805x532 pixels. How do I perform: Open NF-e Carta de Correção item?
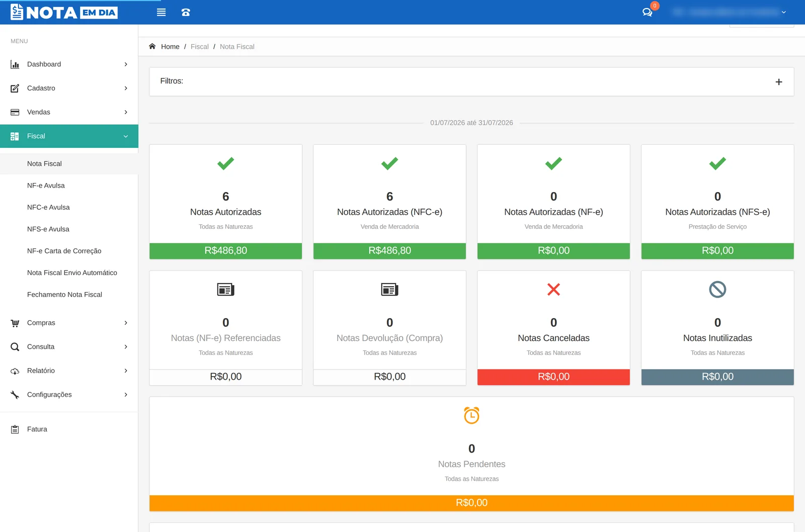click(64, 251)
